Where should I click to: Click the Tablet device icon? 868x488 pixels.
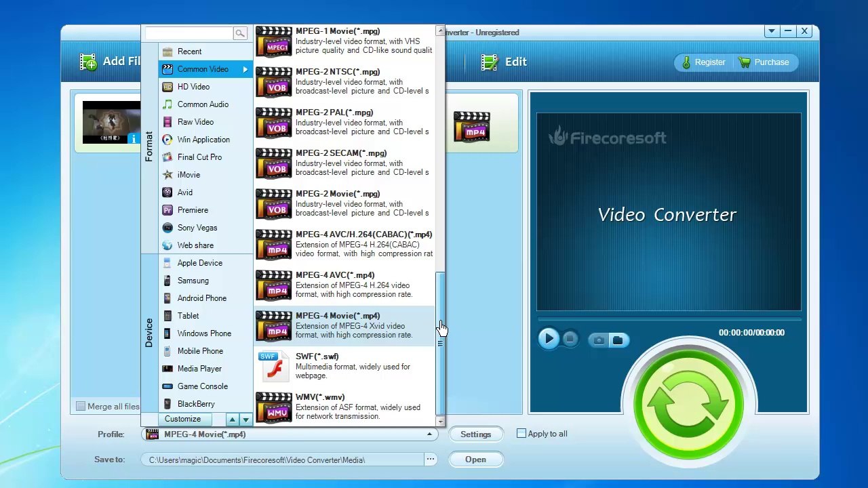click(167, 316)
